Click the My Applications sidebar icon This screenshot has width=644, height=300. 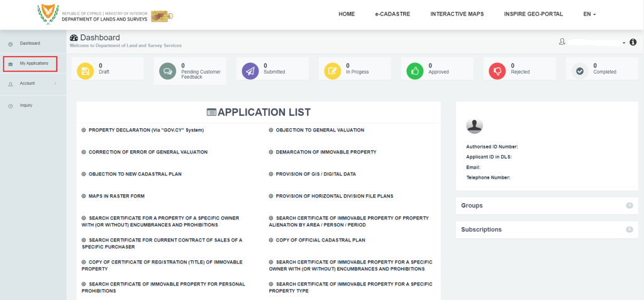point(11,64)
